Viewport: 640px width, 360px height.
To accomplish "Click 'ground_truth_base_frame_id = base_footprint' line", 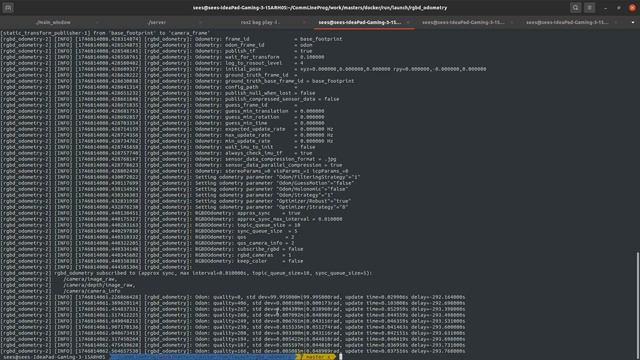I will 178,81.
